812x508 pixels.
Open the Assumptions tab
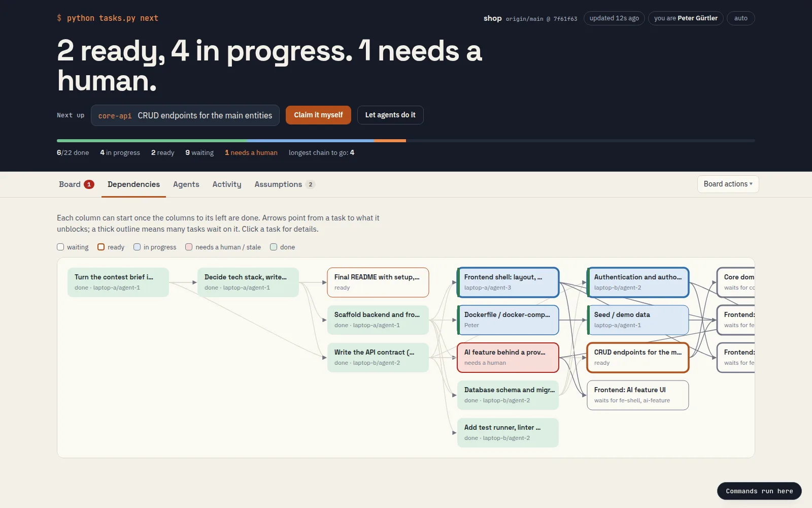pyautogui.click(x=284, y=184)
